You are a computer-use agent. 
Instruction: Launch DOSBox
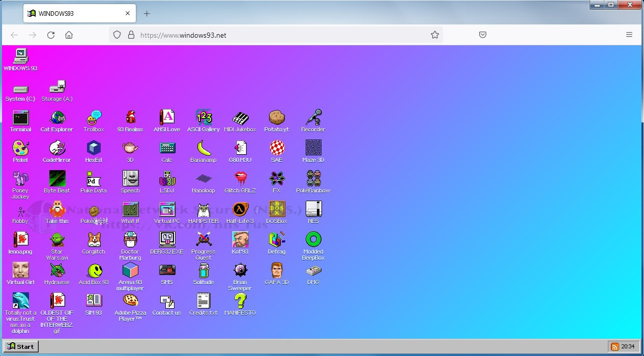(x=277, y=209)
